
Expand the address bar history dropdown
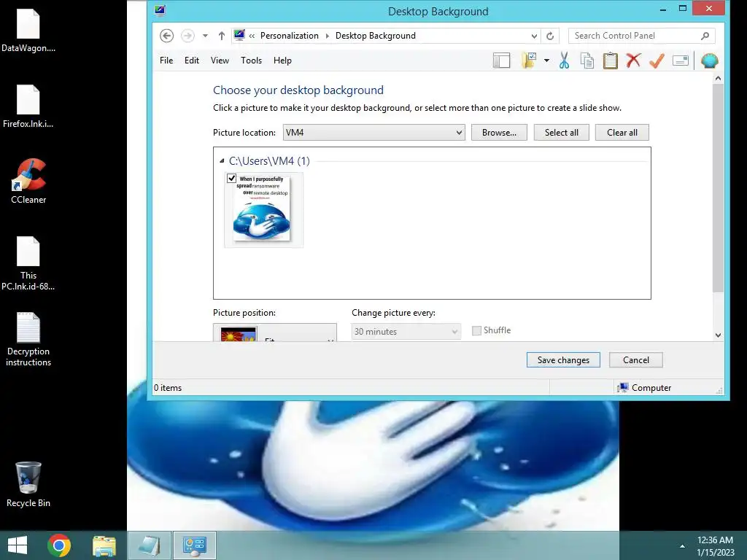[534, 36]
